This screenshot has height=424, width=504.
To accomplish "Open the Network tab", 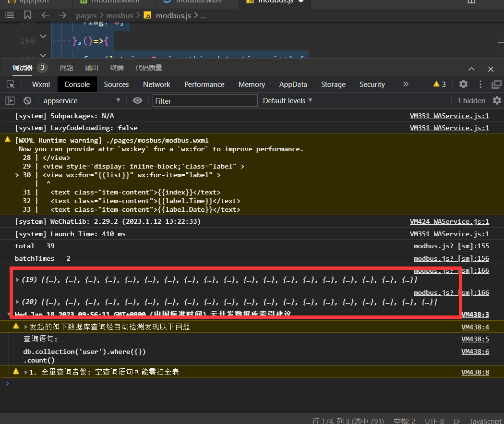I will click(x=156, y=85).
